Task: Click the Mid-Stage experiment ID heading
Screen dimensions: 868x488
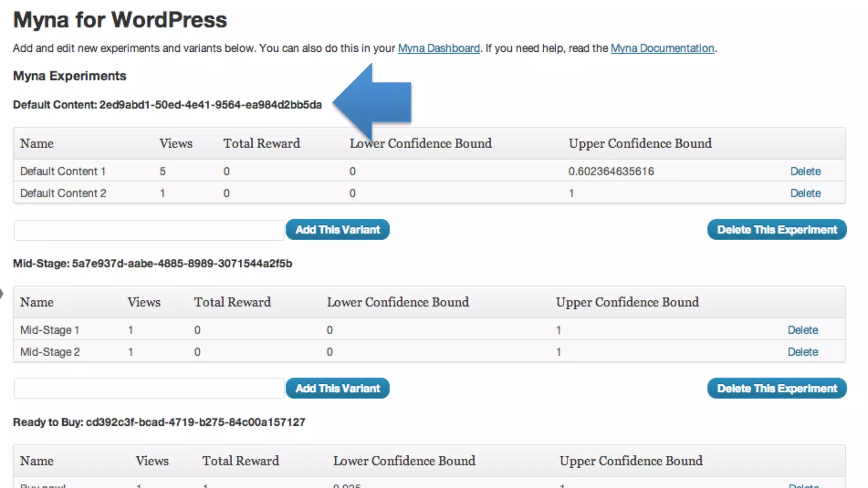Action: coord(153,263)
